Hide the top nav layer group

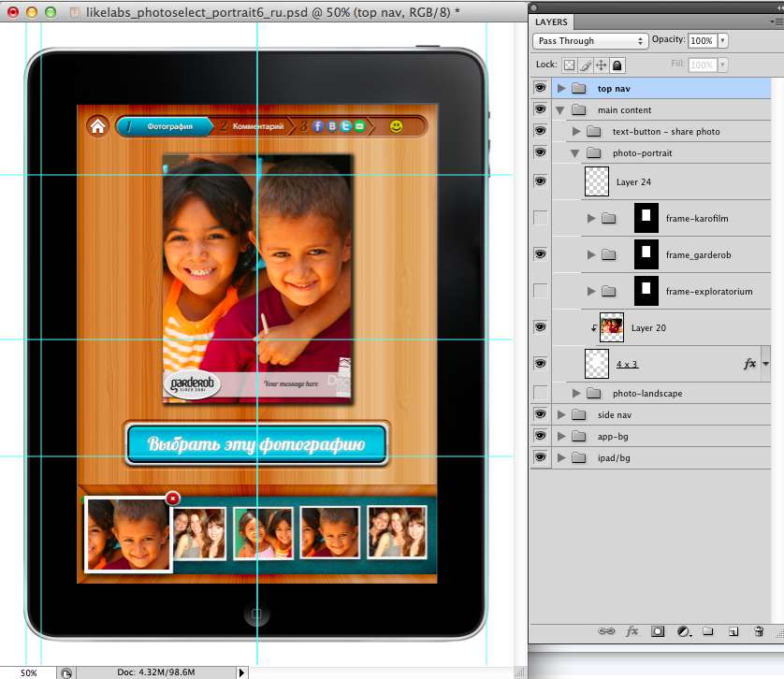coord(540,88)
